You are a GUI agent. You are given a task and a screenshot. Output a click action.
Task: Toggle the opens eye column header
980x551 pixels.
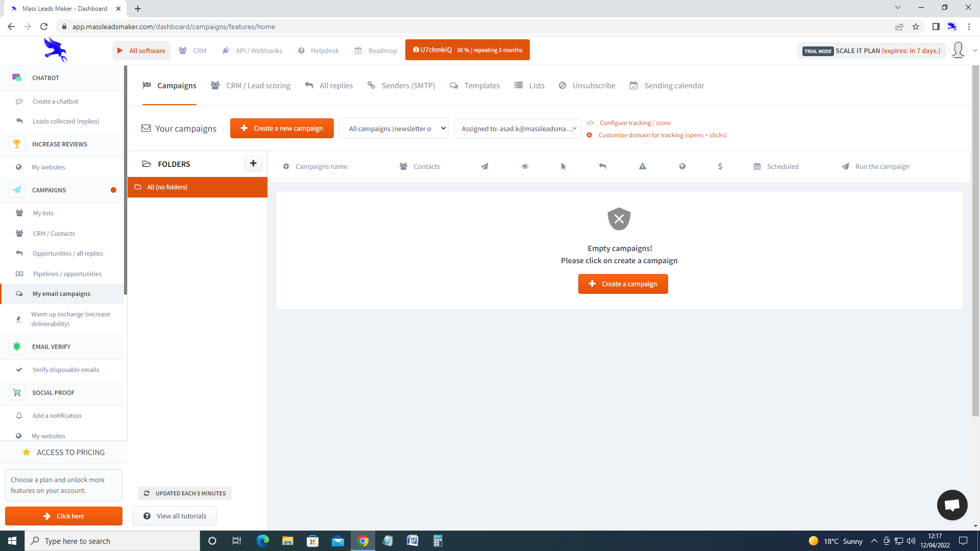(x=524, y=166)
